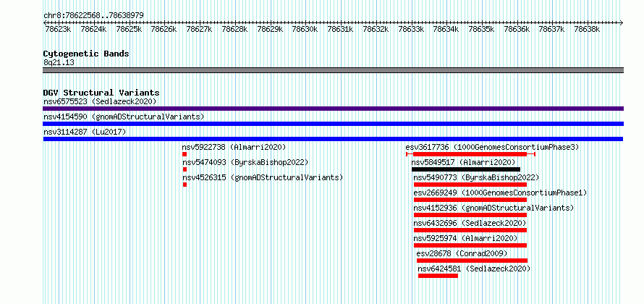Click ruler tick labeled 78632k
The width and height of the screenshot is (644, 304).
pos(376,29)
